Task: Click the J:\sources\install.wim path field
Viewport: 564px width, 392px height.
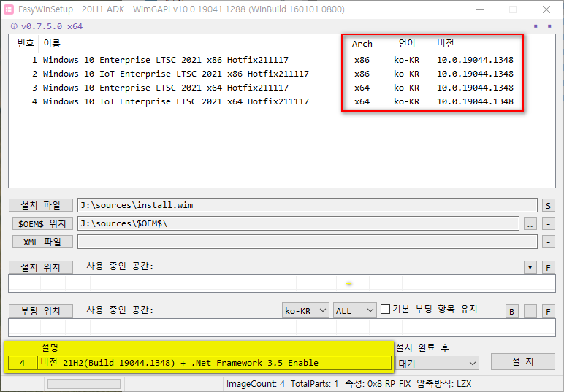Action: tap(308, 205)
